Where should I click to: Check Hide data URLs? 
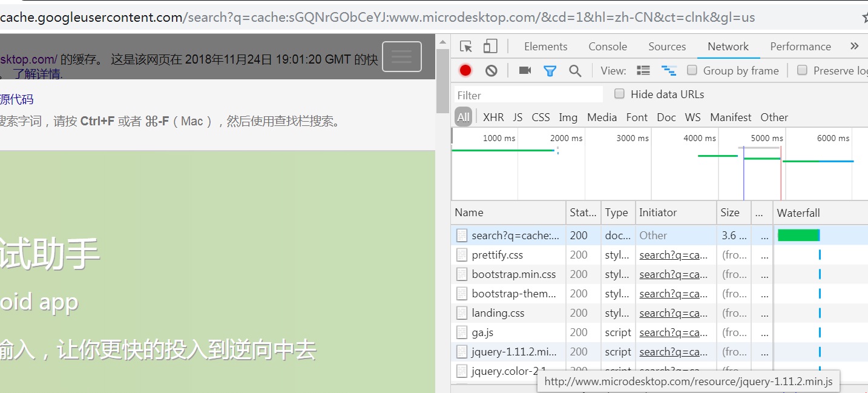[619, 94]
